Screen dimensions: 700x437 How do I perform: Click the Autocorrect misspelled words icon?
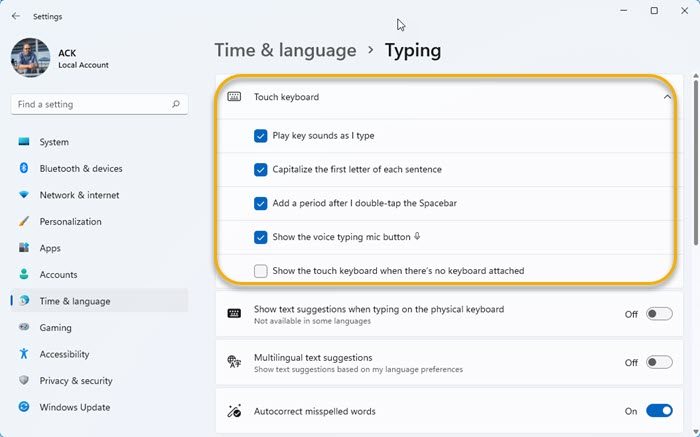pyautogui.click(x=234, y=411)
